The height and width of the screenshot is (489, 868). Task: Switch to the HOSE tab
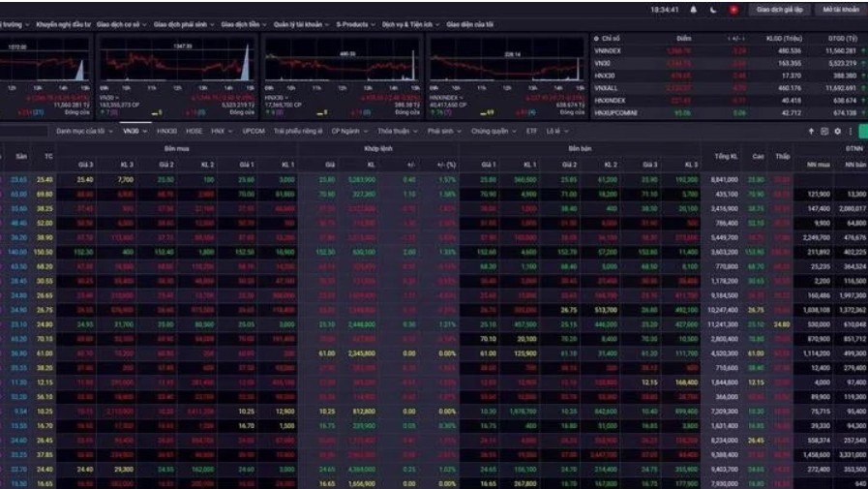click(x=194, y=132)
